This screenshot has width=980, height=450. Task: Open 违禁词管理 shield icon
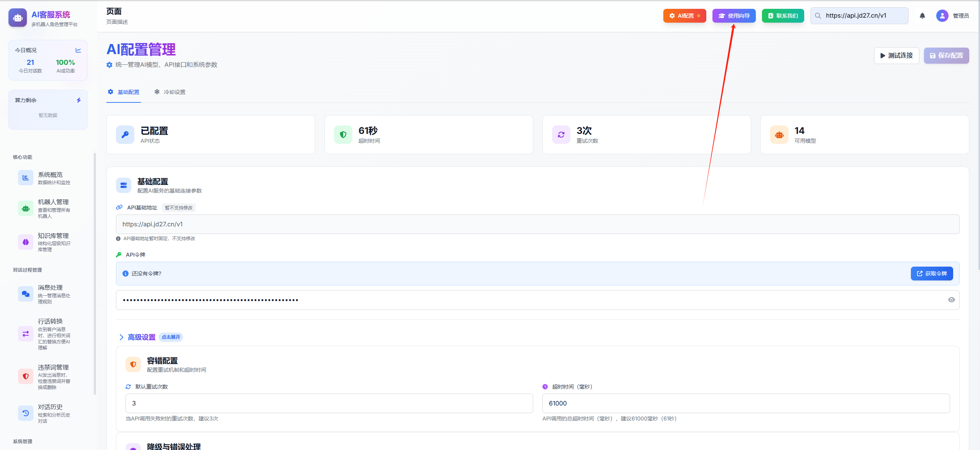click(26, 376)
